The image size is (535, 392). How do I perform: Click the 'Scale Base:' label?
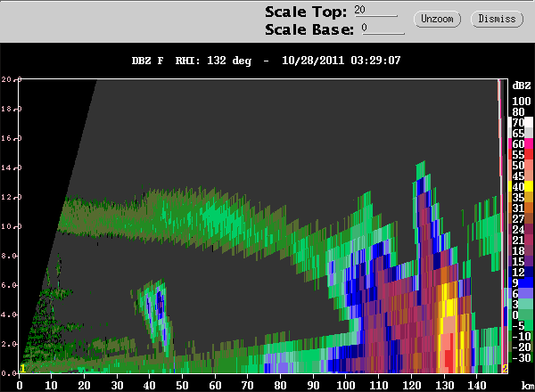(309, 29)
